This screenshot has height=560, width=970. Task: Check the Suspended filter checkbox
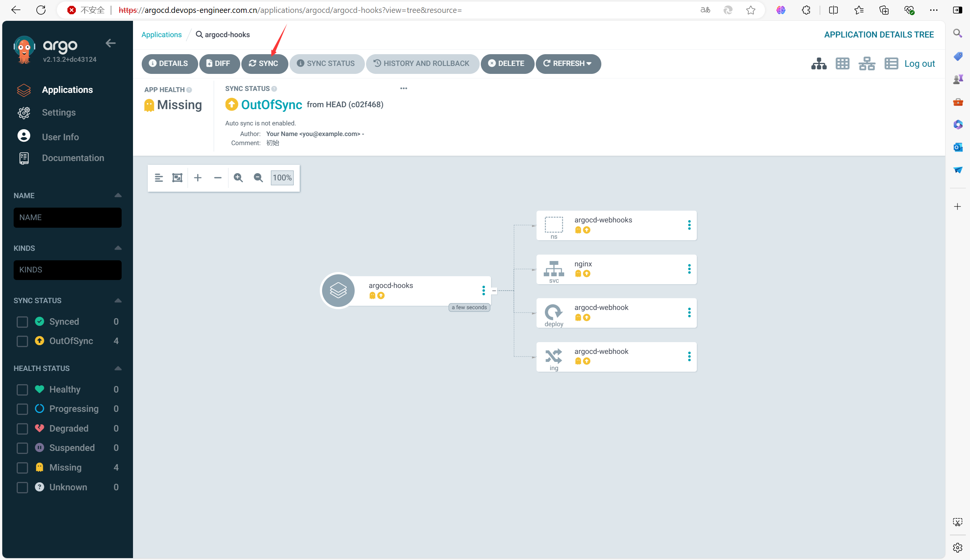click(x=22, y=448)
